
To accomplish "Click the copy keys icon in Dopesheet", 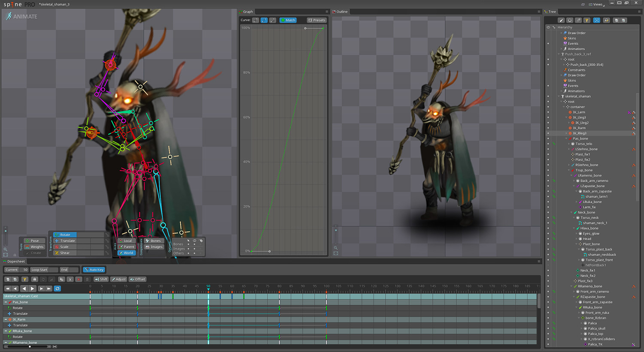I will click(61, 279).
